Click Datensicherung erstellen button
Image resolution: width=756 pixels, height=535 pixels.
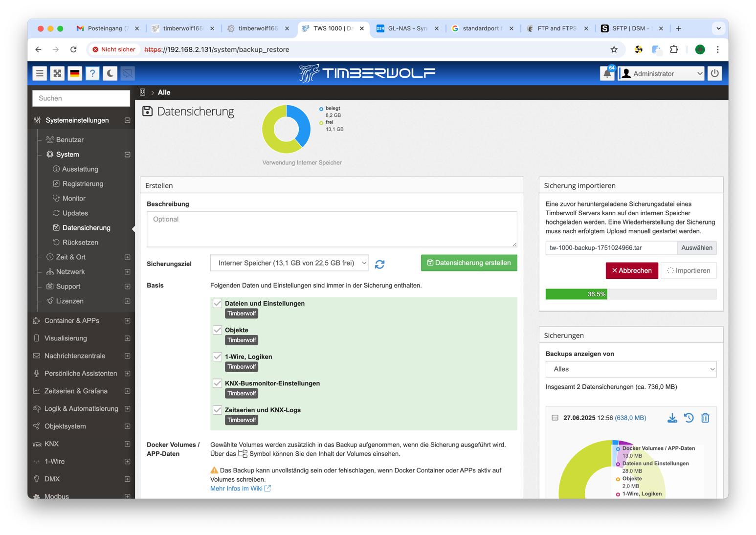469,263
